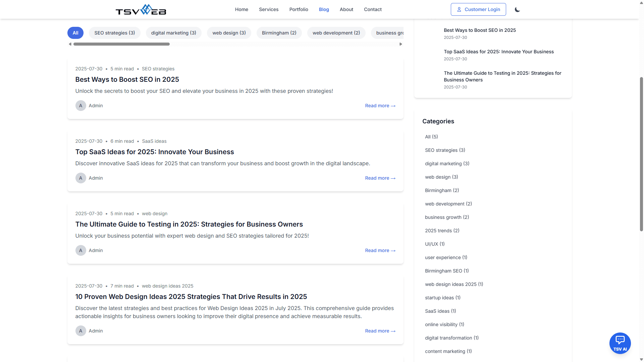Filter by web design chip
644x362 pixels.
pos(229,33)
